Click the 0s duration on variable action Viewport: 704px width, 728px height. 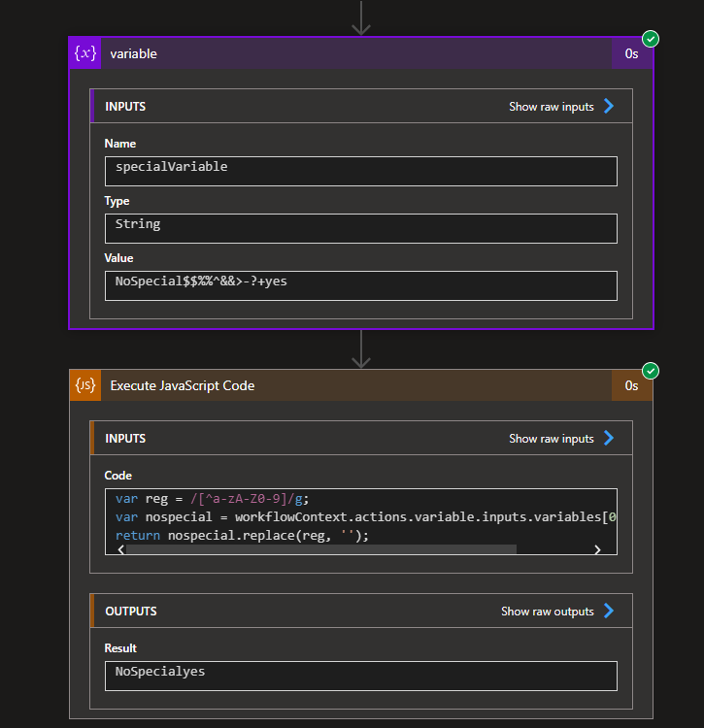click(x=631, y=53)
